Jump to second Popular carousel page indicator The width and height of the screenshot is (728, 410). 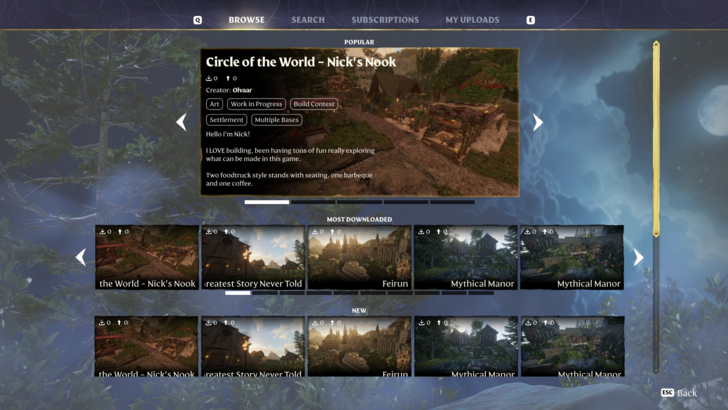pyautogui.click(x=313, y=202)
